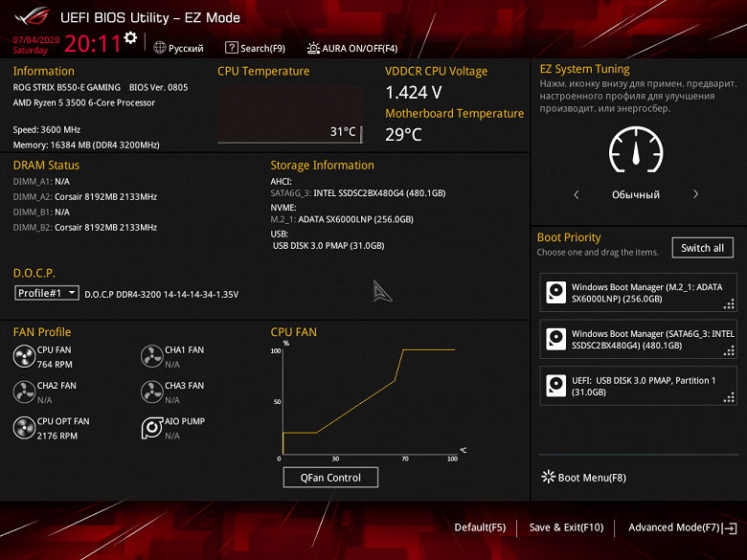Change language via Русский label

[x=186, y=48]
